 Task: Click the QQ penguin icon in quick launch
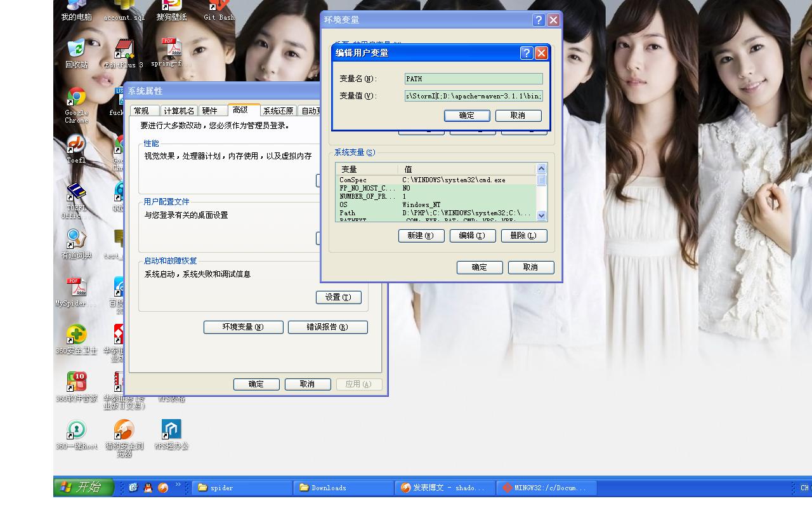148,488
